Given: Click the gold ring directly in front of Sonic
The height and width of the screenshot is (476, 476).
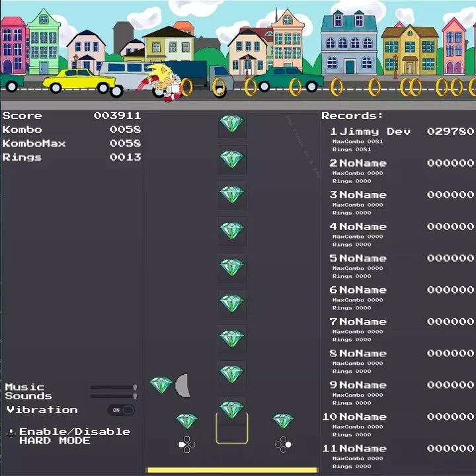Looking at the screenshot, I should point(186,87).
